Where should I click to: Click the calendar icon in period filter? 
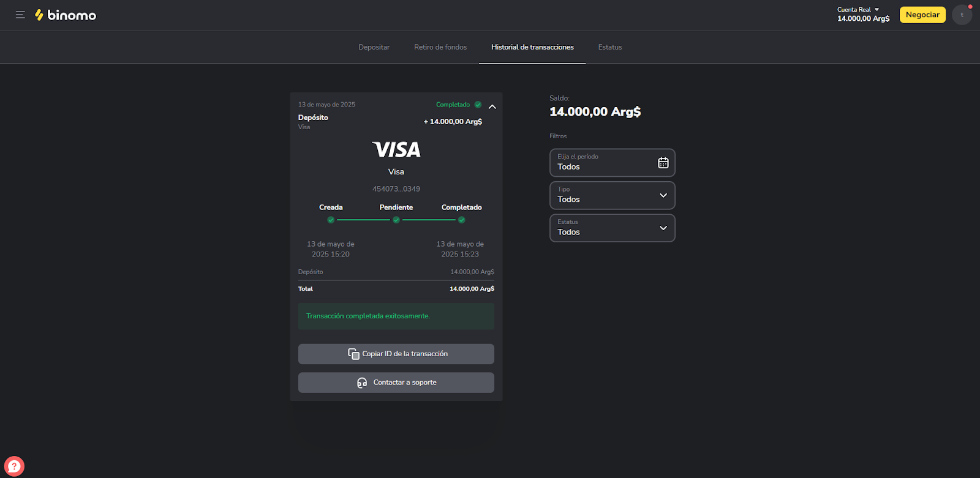click(x=663, y=163)
